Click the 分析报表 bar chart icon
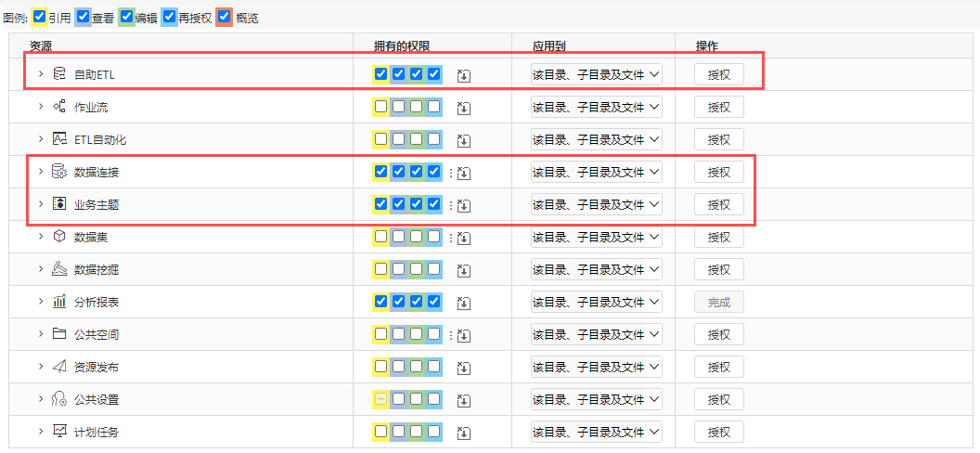Viewport: 980px width, 453px height. 59,303
